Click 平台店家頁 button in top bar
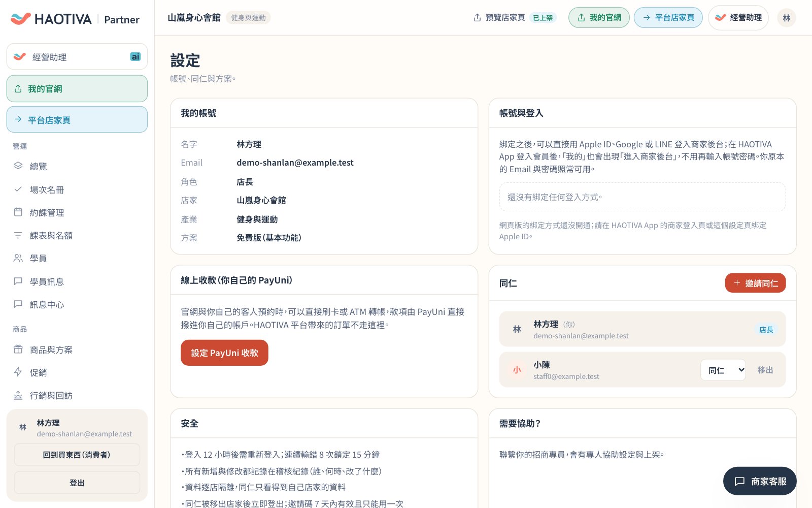This screenshot has height=508, width=812. 668,18
